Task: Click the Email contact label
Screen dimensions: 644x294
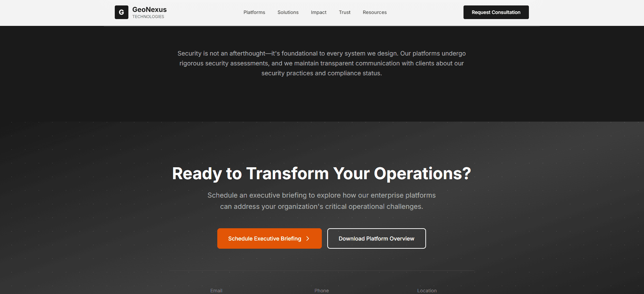Action: pos(216,291)
